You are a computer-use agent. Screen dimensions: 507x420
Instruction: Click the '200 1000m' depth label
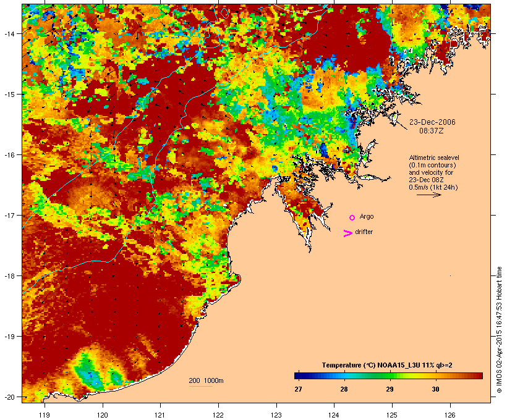pyautogui.click(x=206, y=380)
